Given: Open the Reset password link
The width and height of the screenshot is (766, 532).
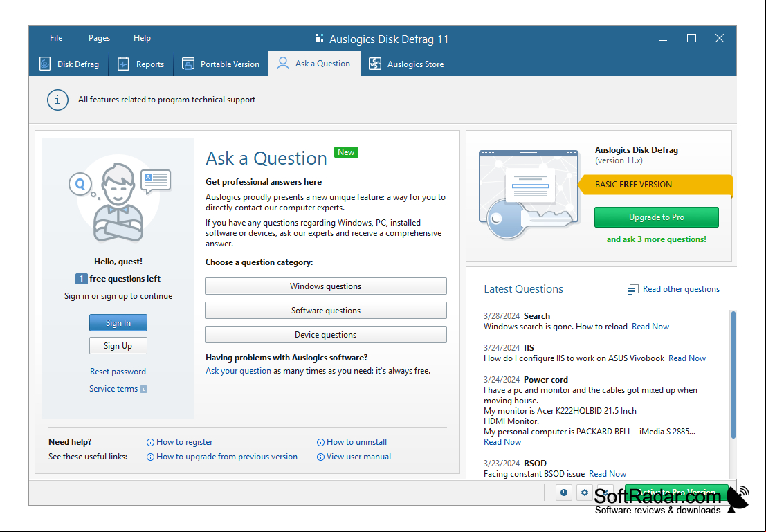Looking at the screenshot, I should (118, 372).
